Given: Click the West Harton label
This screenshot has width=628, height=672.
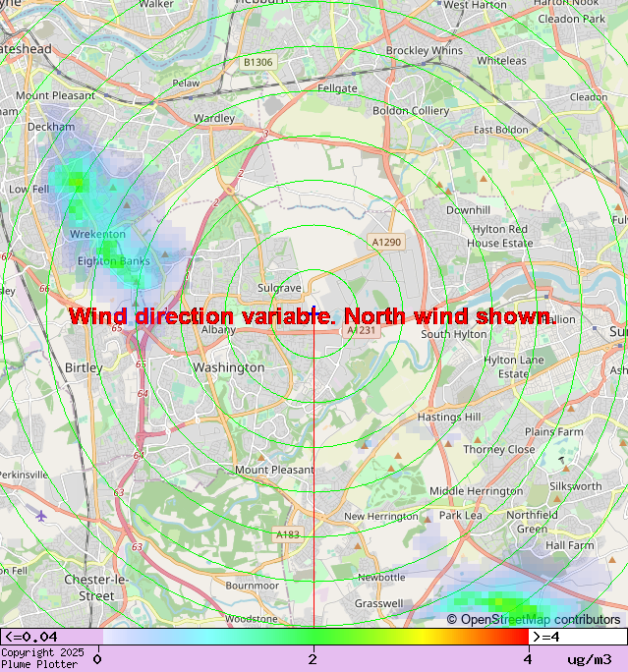Looking at the screenshot, I should coord(475,5).
